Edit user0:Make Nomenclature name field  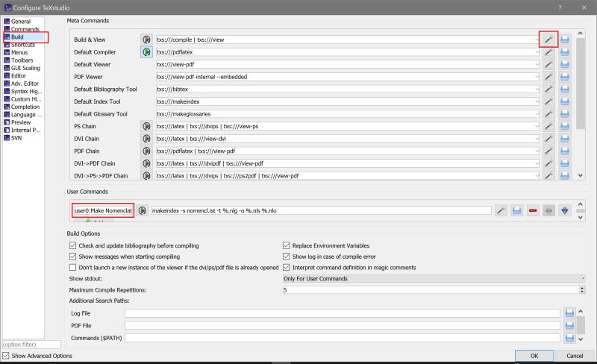103,210
